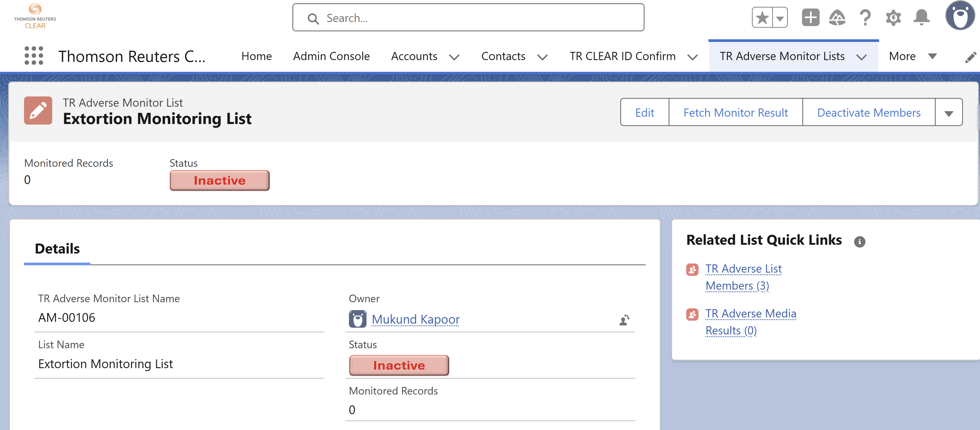This screenshot has width=980, height=430.
Task: Open the TR Adverse Monitor Lists tab
Action: 782,56
